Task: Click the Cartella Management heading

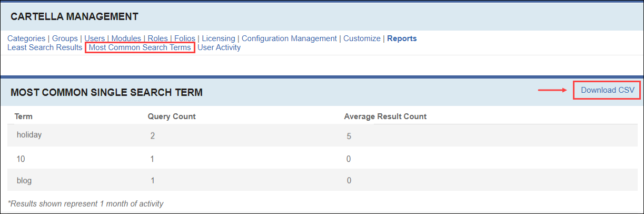Action: coord(74,17)
